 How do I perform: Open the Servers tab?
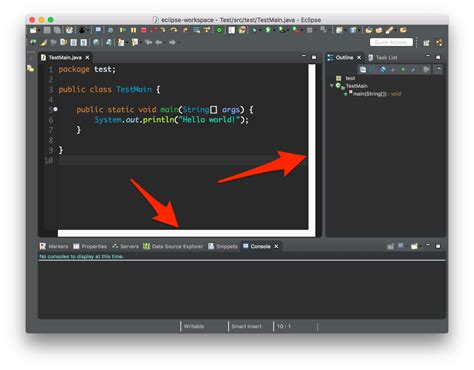click(125, 246)
